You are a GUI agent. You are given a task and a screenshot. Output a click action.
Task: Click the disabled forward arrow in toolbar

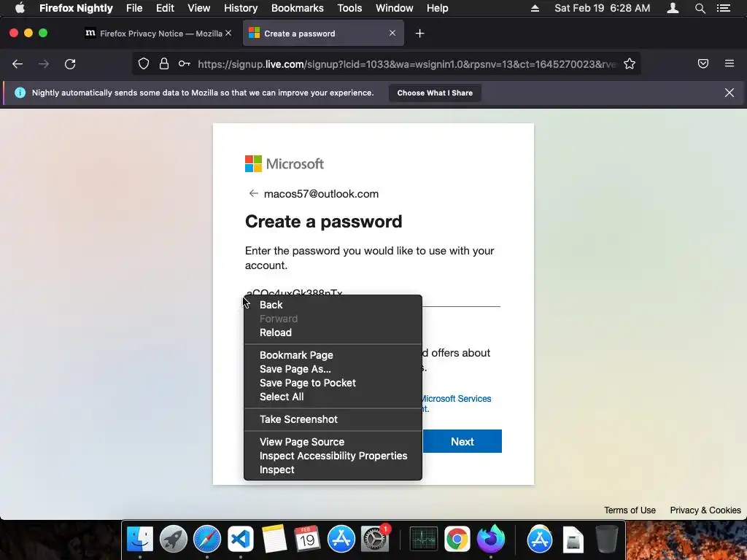pyautogui.click(x=44, y=64)
